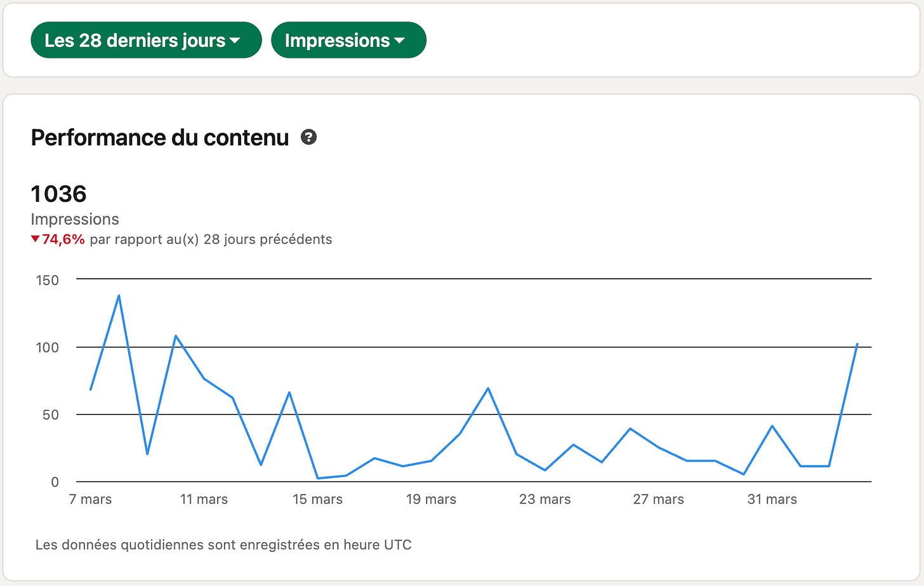Click the "19 mars" x-axis label
This screenshot has height=586, width=924.
pyautogui.click(x=431, y=499)
